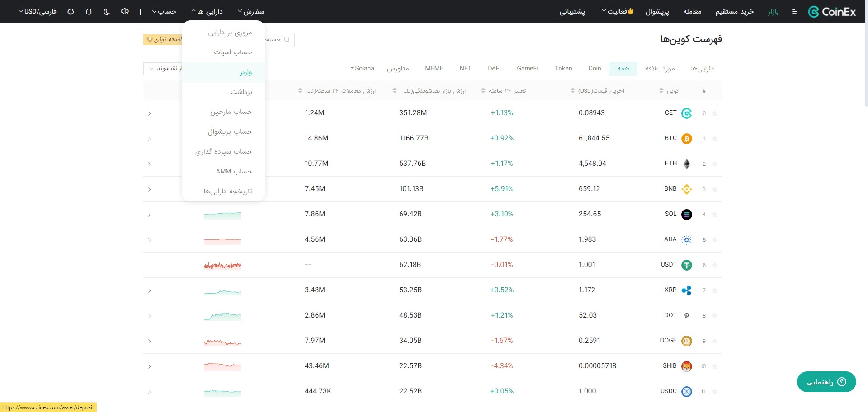The height and width of the screenshot is (412, 868).
Task: Click the SOL coin icon
Action: 686,215
